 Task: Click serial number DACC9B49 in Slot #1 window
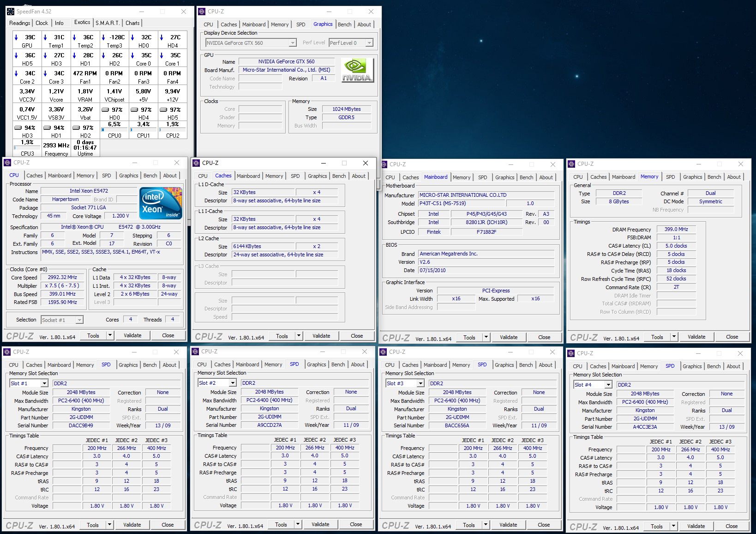[81, 425]
